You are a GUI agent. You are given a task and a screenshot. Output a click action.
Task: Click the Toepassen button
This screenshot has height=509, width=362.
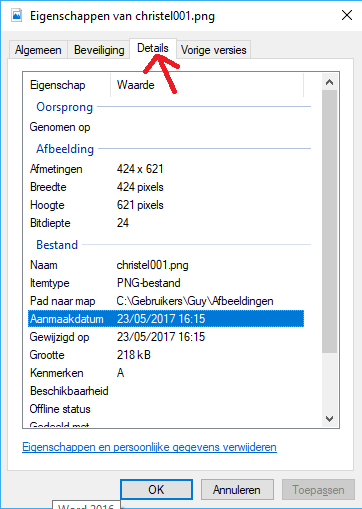318,489
